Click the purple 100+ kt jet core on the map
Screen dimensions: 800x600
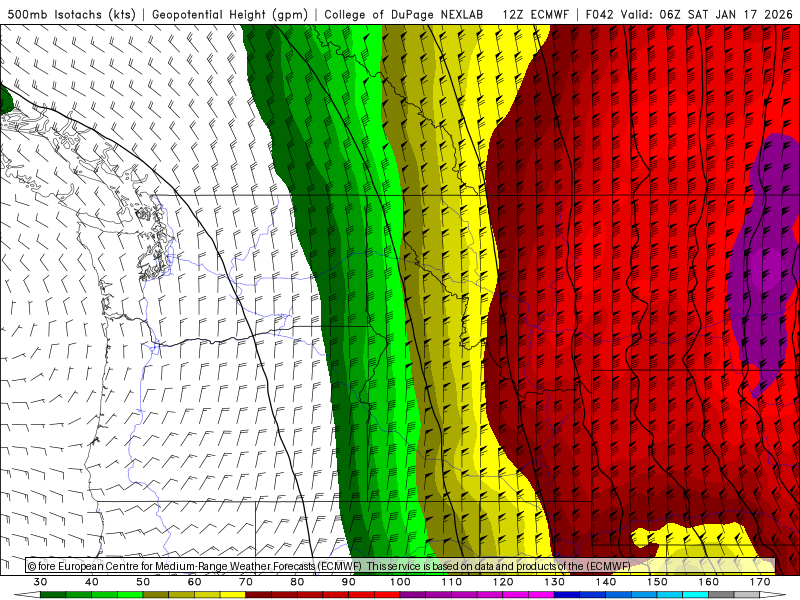(763, 265)
